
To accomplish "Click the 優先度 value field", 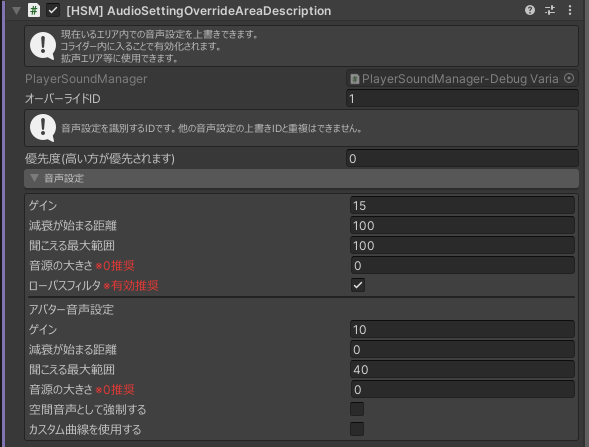I will click(x=462, y=159).
